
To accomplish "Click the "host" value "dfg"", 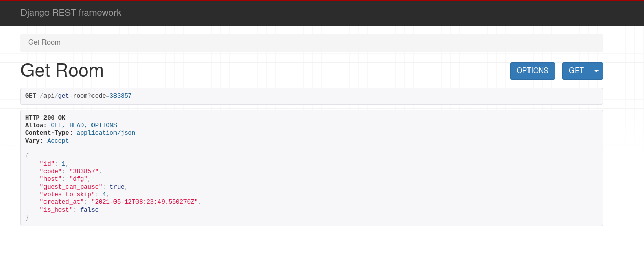I will [x=78, y=179].
